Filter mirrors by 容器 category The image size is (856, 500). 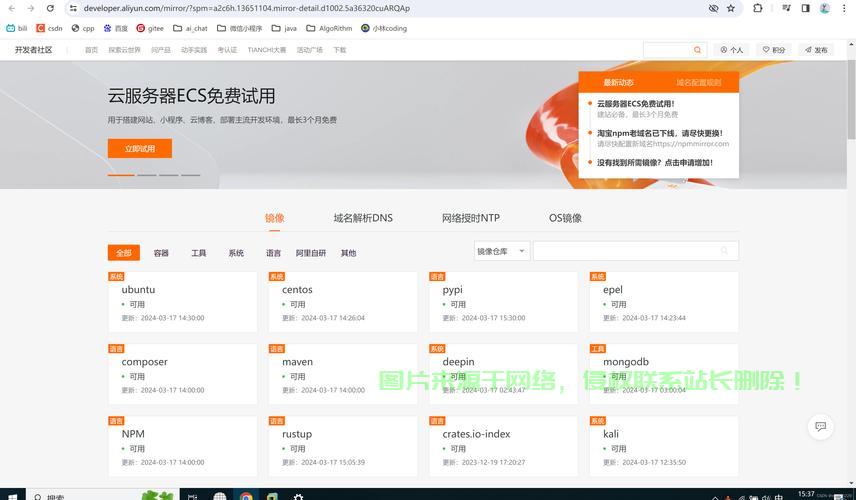click(161, 253)
